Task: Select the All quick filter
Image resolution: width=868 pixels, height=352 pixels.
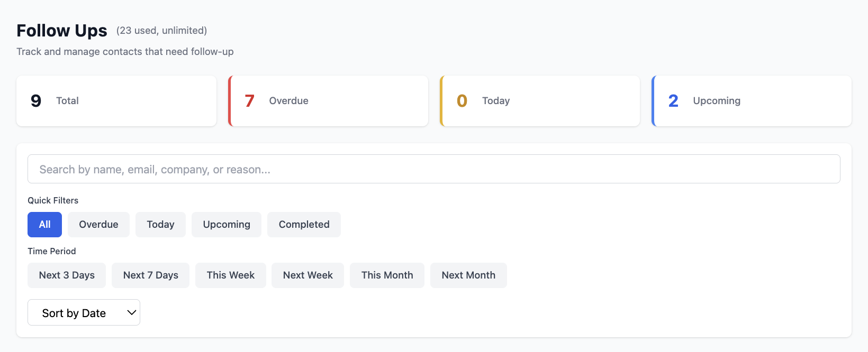Action: point(44,224)
